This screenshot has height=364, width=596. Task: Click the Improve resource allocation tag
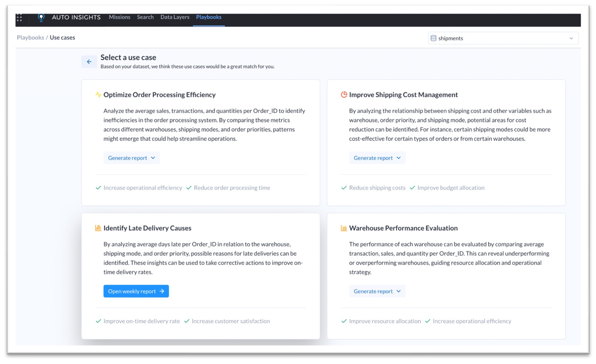point(385,321)
